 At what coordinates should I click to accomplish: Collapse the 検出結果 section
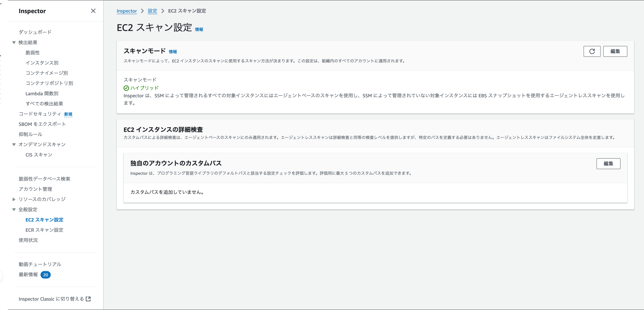pyautogui.click(x=14, y=42)
